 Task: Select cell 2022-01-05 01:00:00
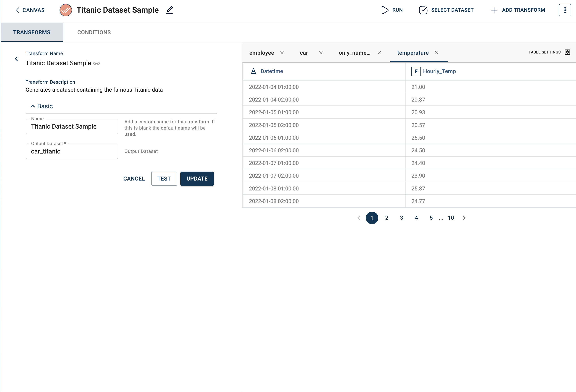click(324, 112)
